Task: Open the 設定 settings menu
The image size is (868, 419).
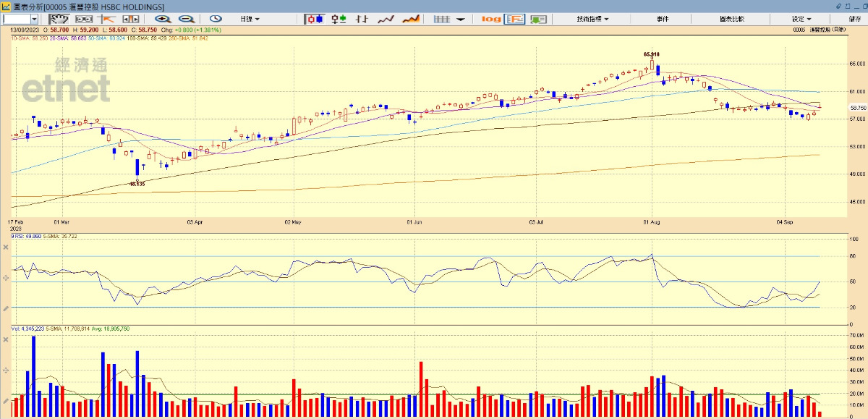Action: pyautogui.click(x=801, y=19)
